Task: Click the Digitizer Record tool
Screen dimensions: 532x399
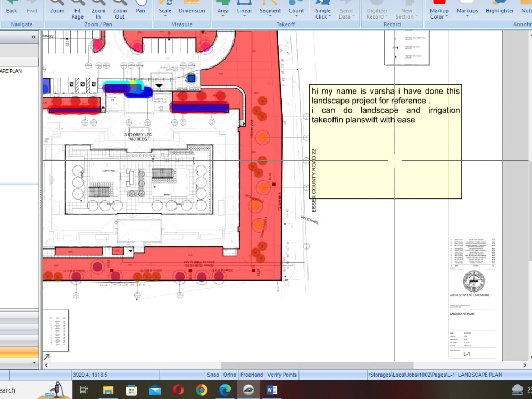Action: click(x=377, y=10)
